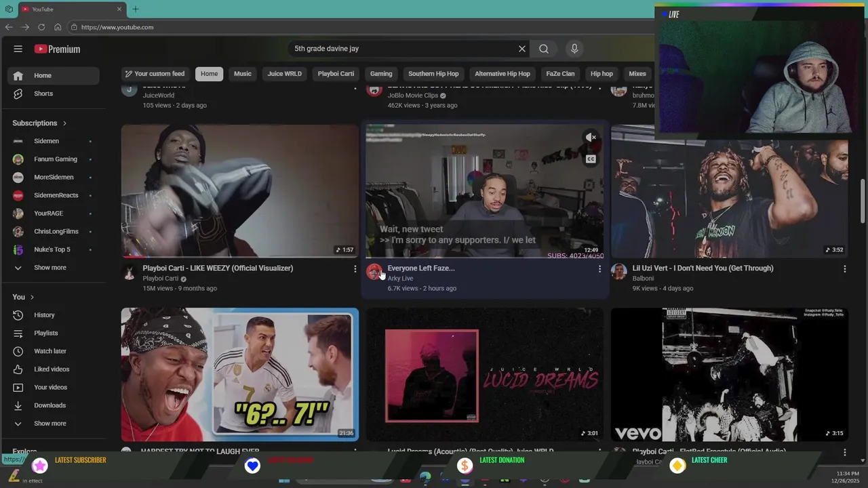Select the Playboi Carti filter chip
The width and height of the screenshot is (868, 488).
336,74
